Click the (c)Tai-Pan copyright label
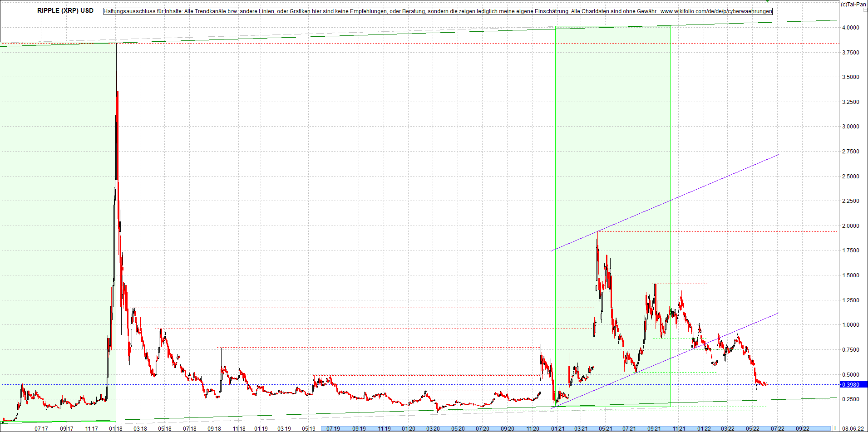This screenshot has height=432, width=868. [853, 4]
